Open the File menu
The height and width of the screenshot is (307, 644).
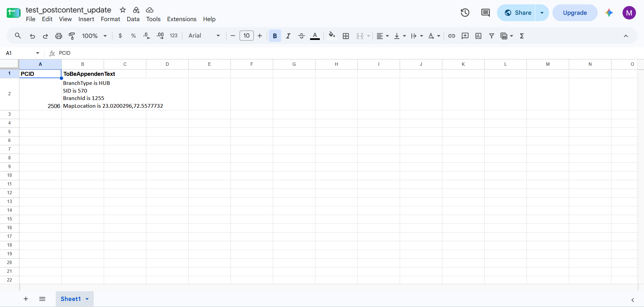tap(31, 19)
